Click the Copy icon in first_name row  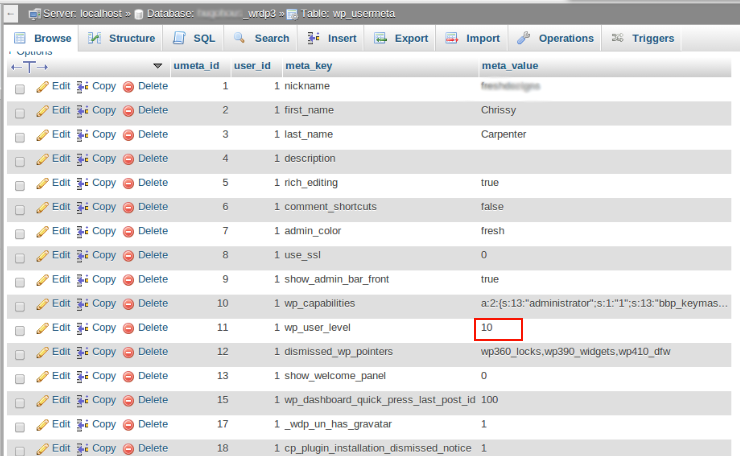pyautogui.click(x=83, y=111)
